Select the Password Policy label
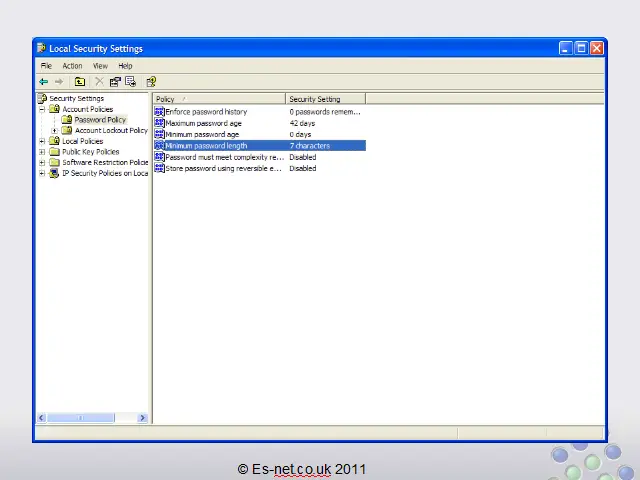 tap(100, 120)
